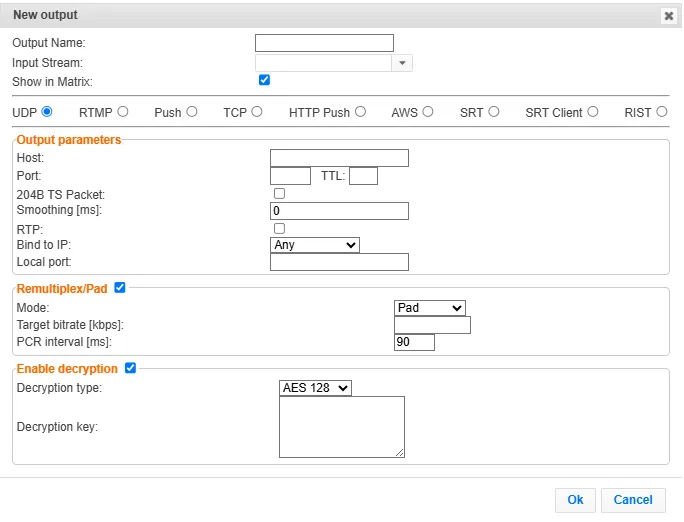
Task: Select the RTMP output radio button
Action: pos(122,112)
